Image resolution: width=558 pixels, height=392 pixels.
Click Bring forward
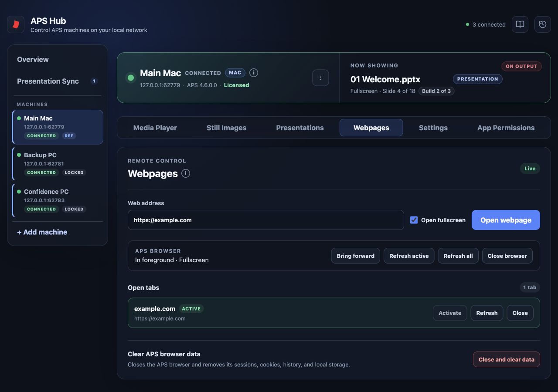click(356, 256)
